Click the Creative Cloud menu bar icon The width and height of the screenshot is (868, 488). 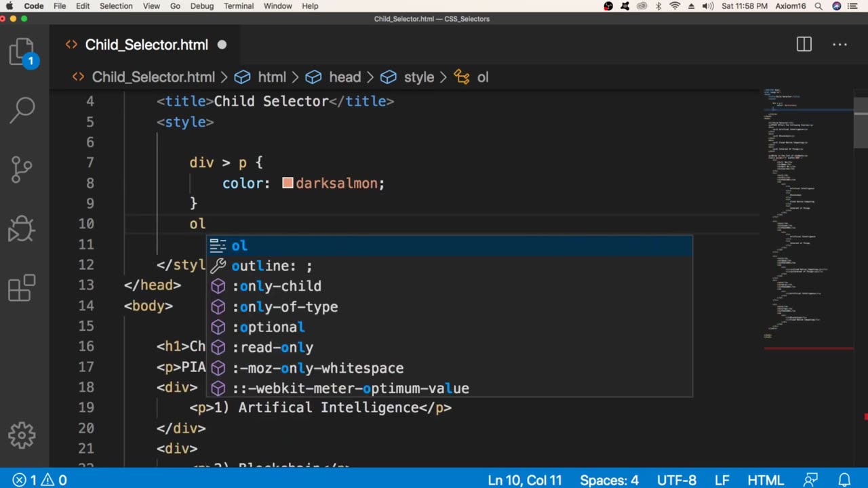(x=642, y=6)
